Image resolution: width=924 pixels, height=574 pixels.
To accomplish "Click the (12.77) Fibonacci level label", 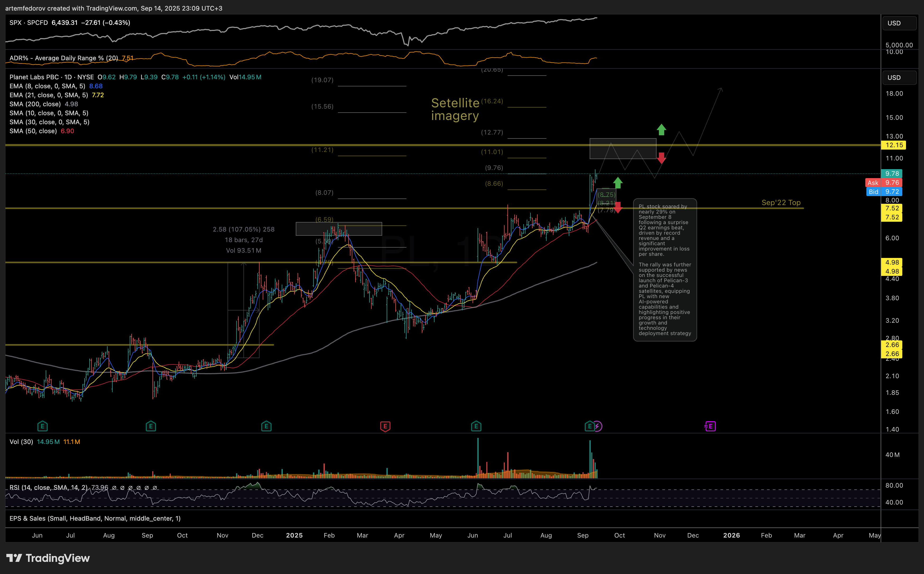I will (492, 132).
